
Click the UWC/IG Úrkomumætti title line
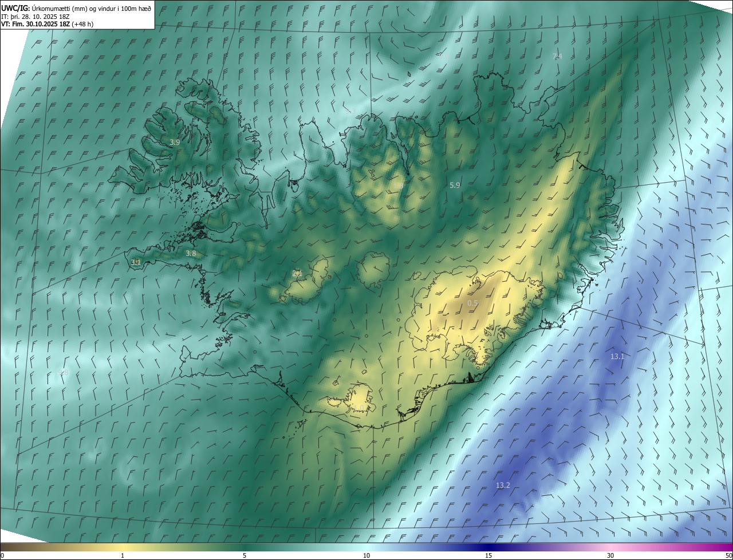point(76,7)
